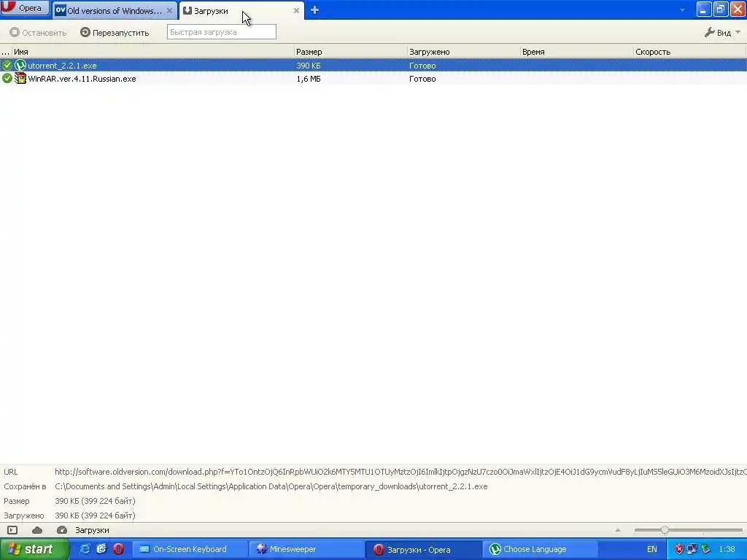Open the Opera main menu button

[x=25, y=7]
